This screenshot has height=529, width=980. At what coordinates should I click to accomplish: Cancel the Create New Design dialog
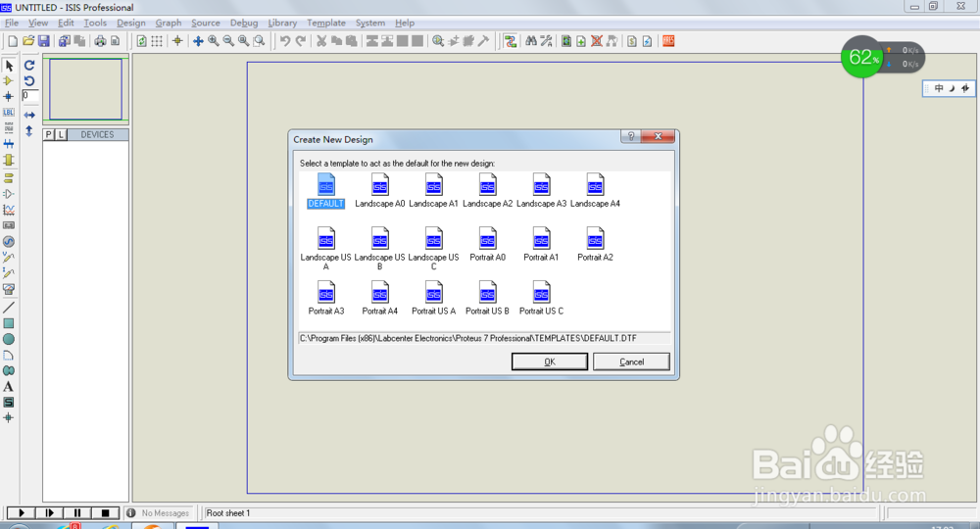(631, 361)
